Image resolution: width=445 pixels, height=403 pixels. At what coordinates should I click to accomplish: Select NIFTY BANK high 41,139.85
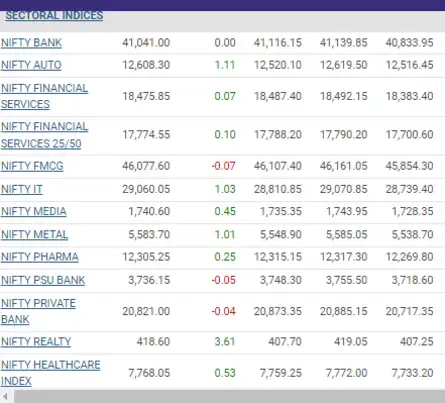click(344, 43)
